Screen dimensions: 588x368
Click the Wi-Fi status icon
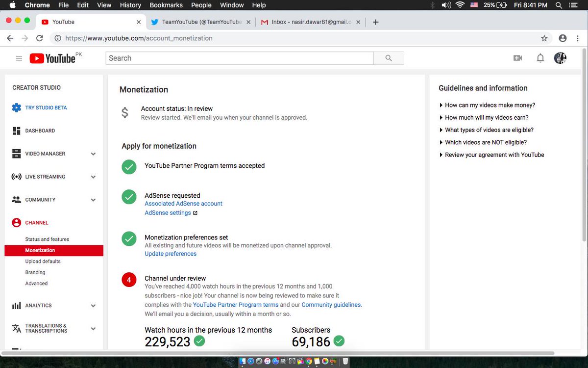[460, 5]
